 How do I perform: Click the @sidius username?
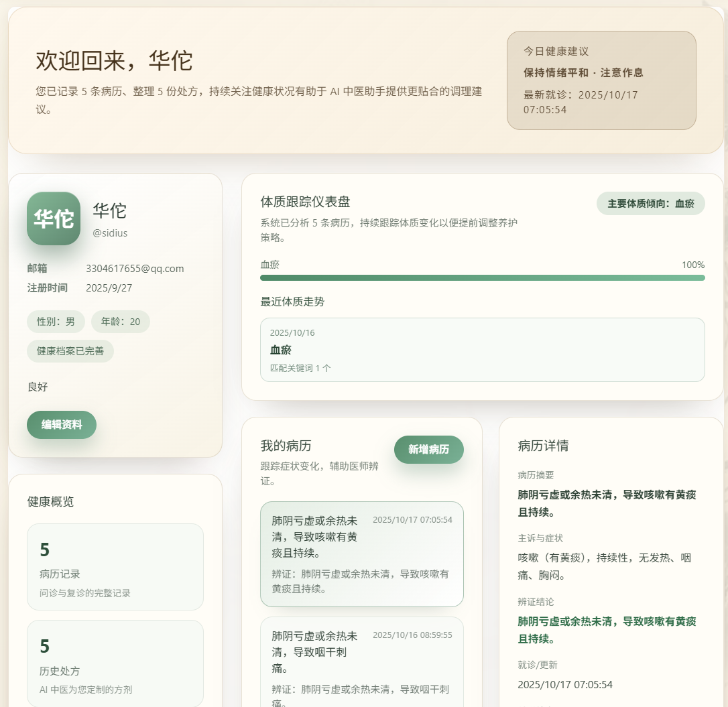[x=110, y=233]
